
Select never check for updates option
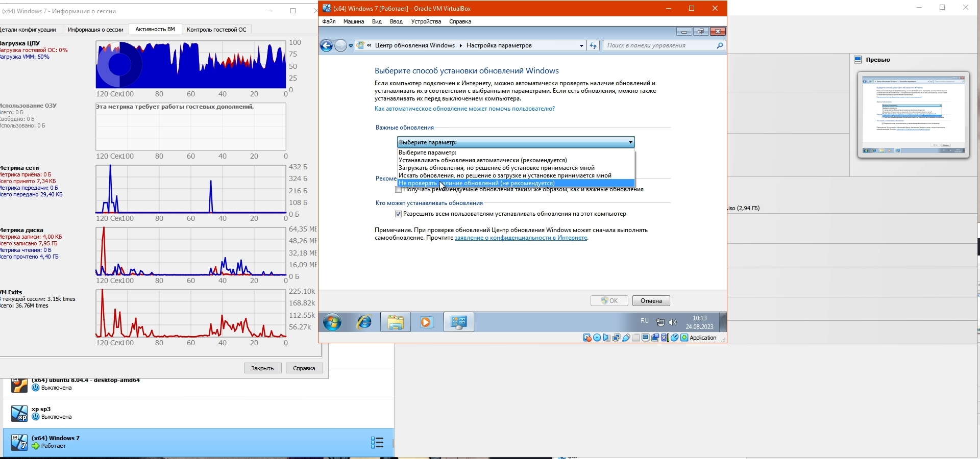coord(516,183)
